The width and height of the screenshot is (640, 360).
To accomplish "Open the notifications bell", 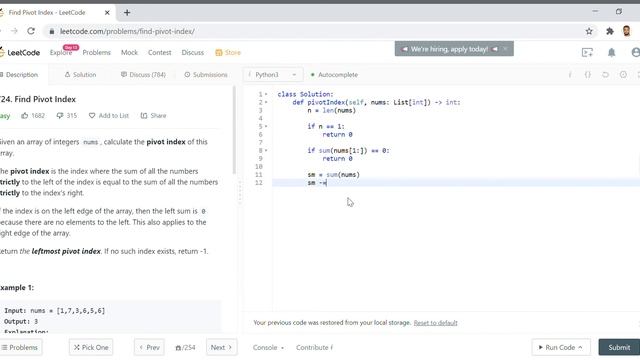I will (611, 52).
